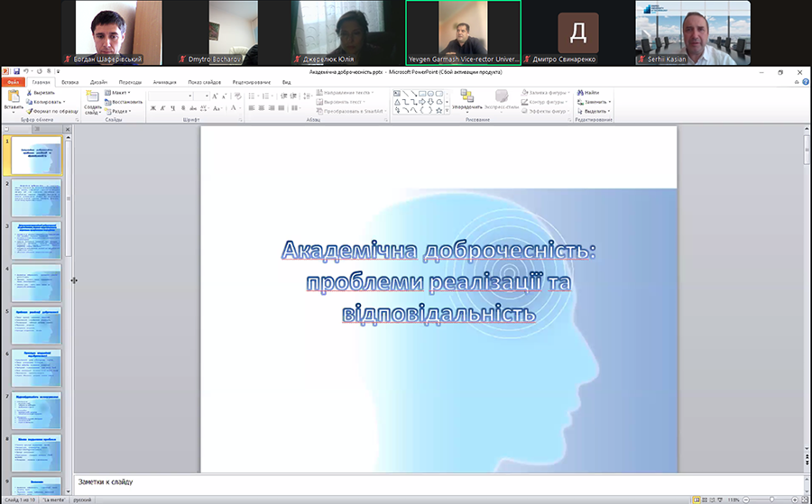Switch to the Дизайн ribbon tab
The height and width of the screenshot is (504, 812).
pyautogui.click(x=97, y=81)
